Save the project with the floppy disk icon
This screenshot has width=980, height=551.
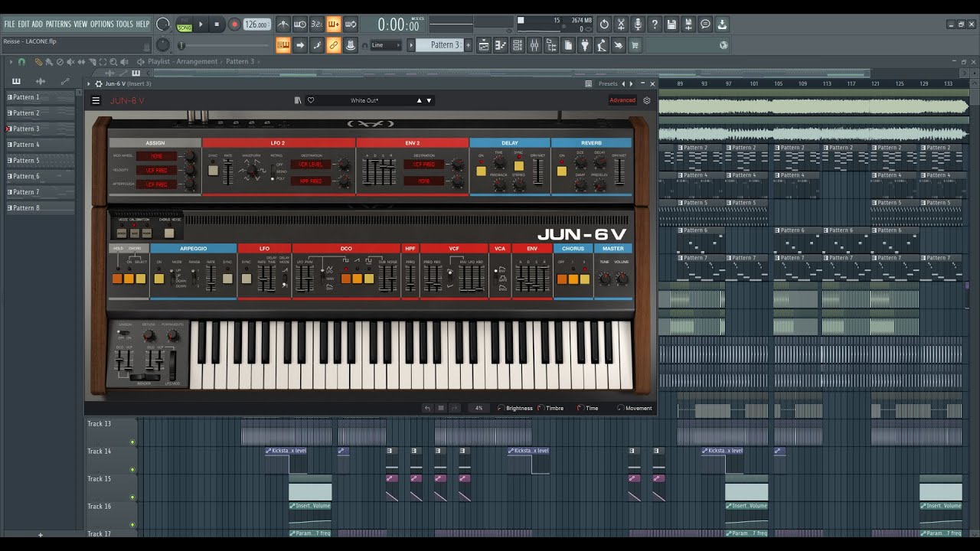point(671,24)
